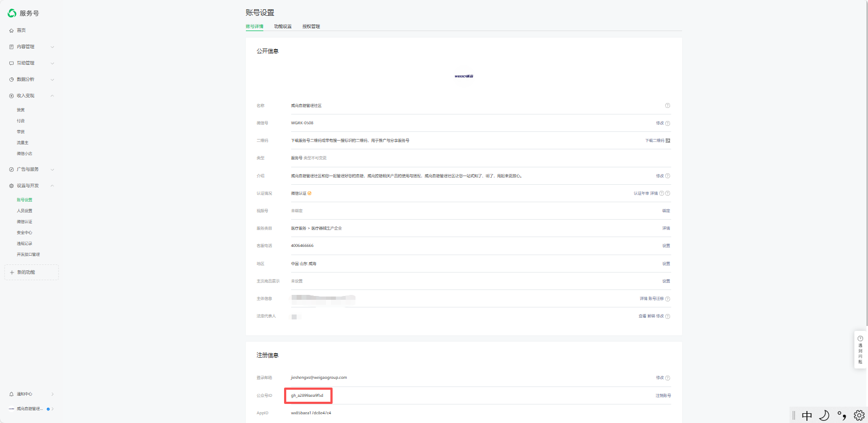This screenshot has height=423, width=868.
Task: Click 详情 in the 服务类目 row
Action: 666,228
